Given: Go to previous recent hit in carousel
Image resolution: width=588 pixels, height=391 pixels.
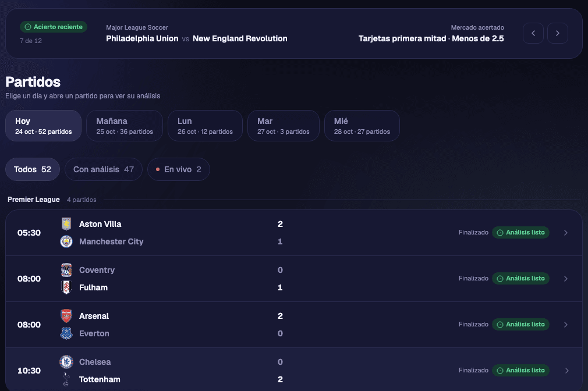Looking at the screenshot, I should click(x=533, y=33).
